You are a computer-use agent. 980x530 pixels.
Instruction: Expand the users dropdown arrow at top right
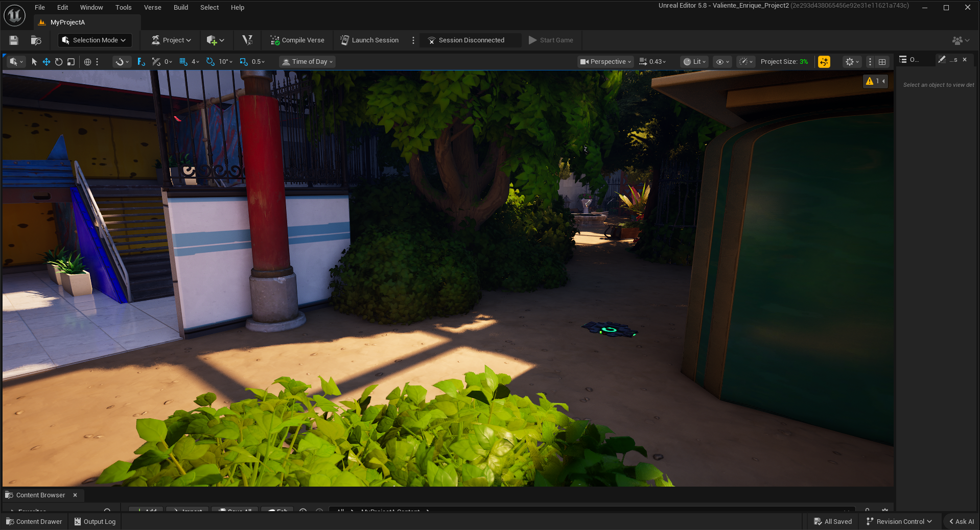coord(967,40)
